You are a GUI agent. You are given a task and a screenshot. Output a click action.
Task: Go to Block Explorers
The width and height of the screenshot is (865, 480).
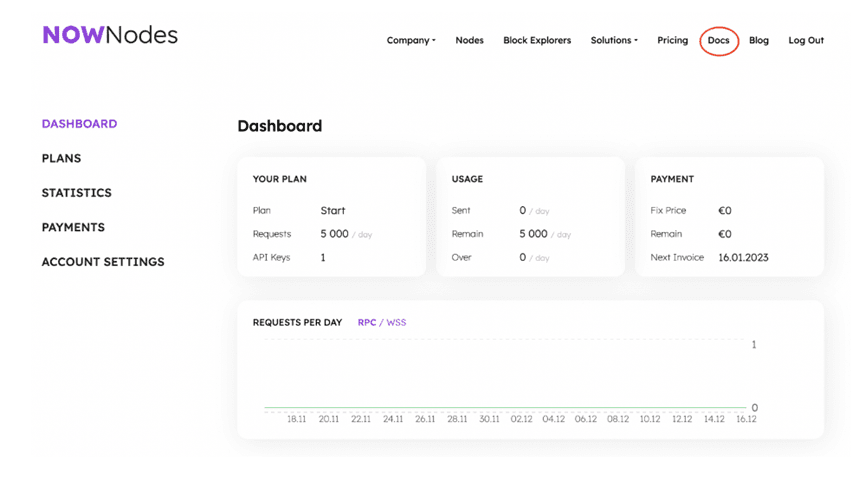(x=537, y=41)
